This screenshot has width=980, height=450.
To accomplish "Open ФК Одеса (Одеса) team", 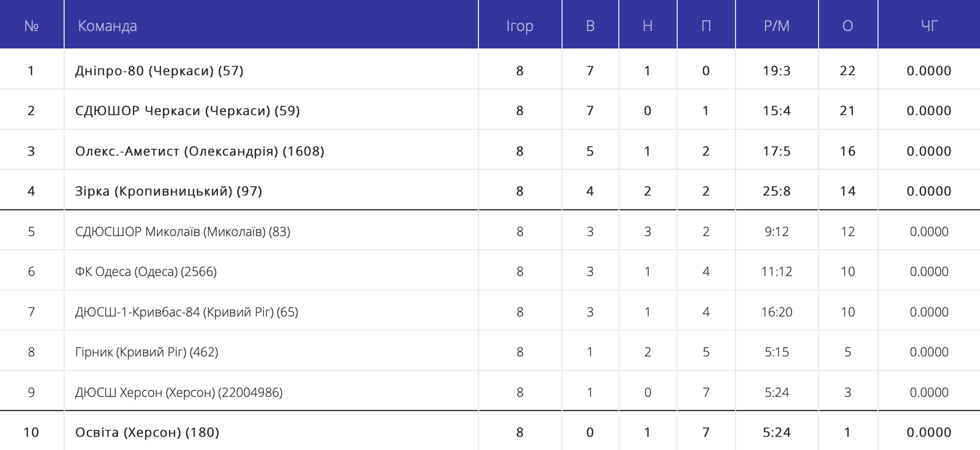I will coord(146,272).
